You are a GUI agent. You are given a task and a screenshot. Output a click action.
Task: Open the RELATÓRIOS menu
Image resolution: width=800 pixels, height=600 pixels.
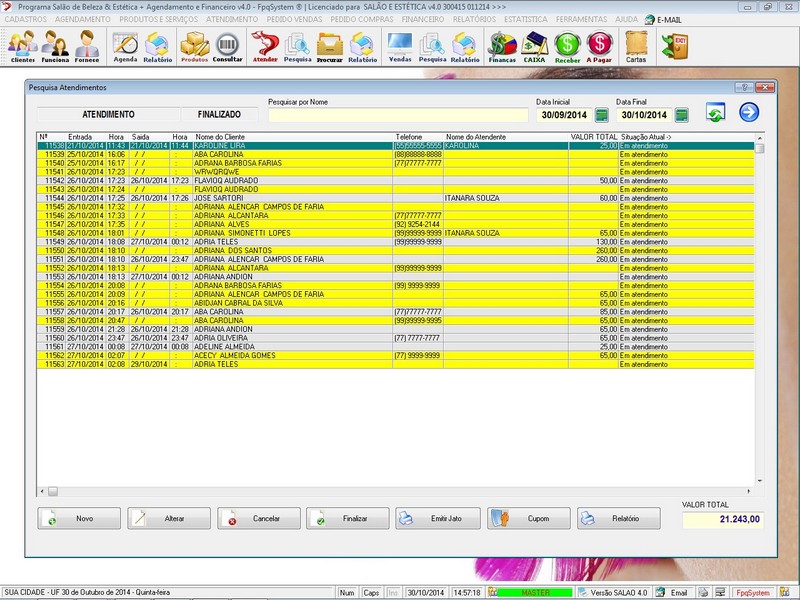[474, 19]
